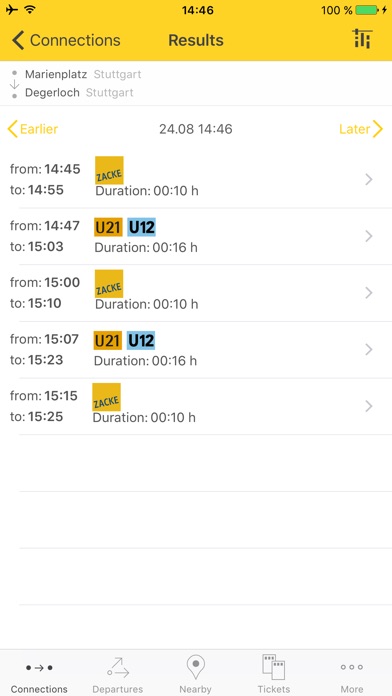The image size is (392, 696).
Task: Tap the U21 badge for 15:07 departure
Action: 108,340
